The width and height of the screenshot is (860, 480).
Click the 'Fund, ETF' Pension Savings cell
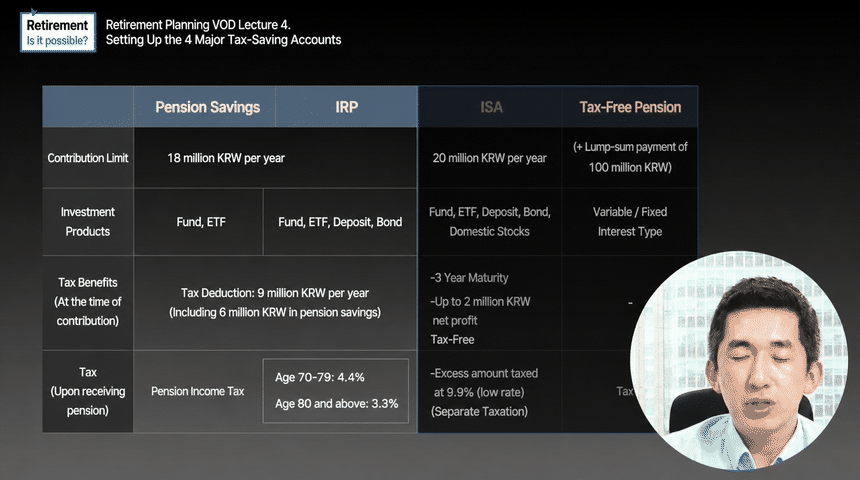pos(199,222)
